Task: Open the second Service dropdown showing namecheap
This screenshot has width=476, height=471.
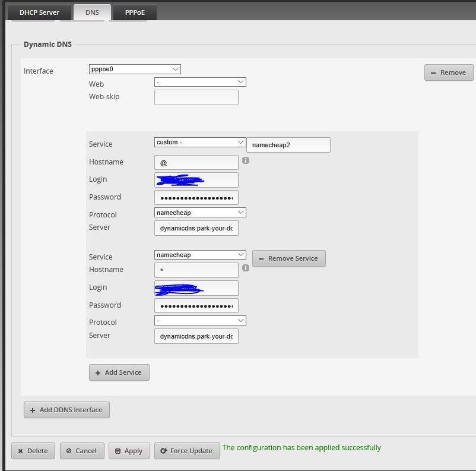Action: pyautogui.click(x=200, y=255)
